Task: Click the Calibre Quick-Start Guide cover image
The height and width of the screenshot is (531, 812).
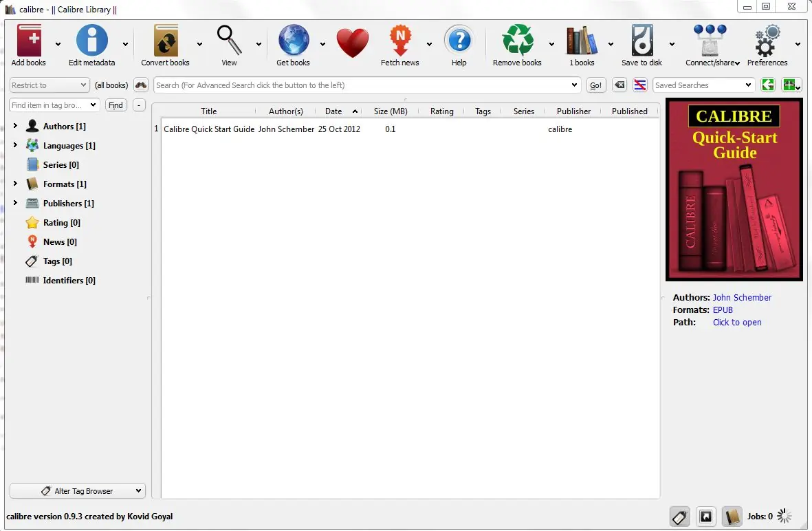Action: click(x=734, y=190)
